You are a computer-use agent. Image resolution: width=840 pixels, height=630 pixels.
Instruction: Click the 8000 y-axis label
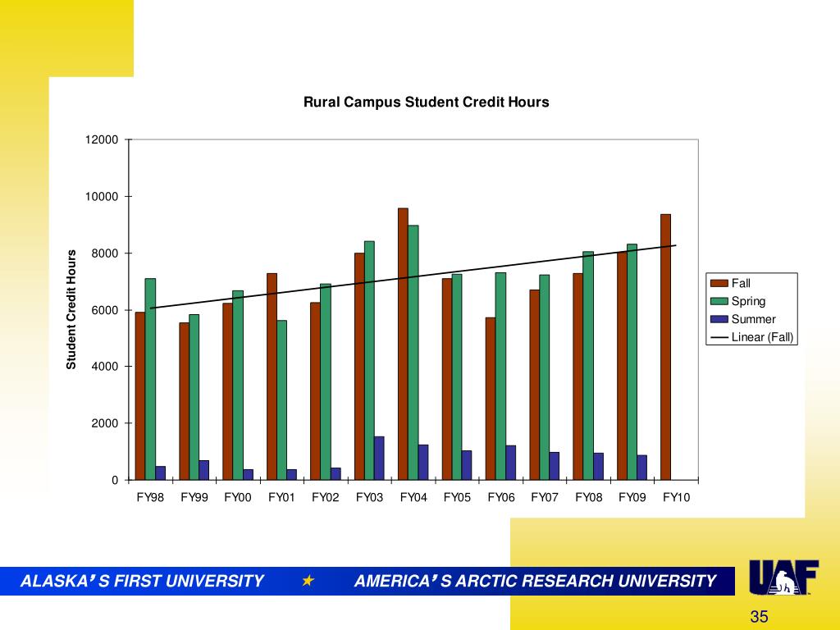coord(104,253)
